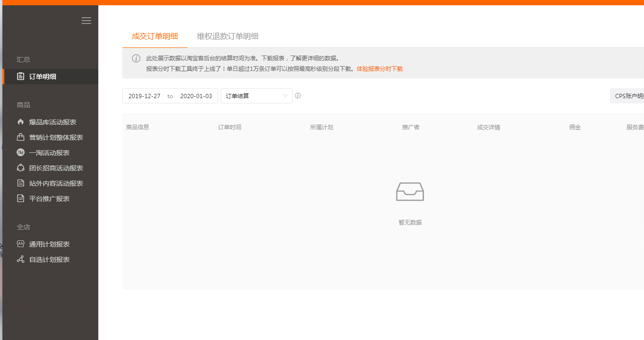Collapse sidebar with the hamburger menu icon

86,20
